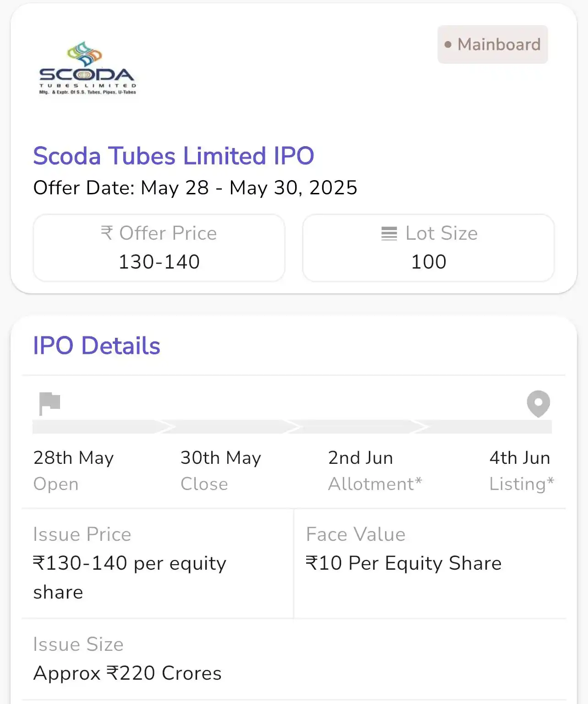Click the Offer Price 130-140 card
This screenshot has height=704, width=588.
(159, 248)
